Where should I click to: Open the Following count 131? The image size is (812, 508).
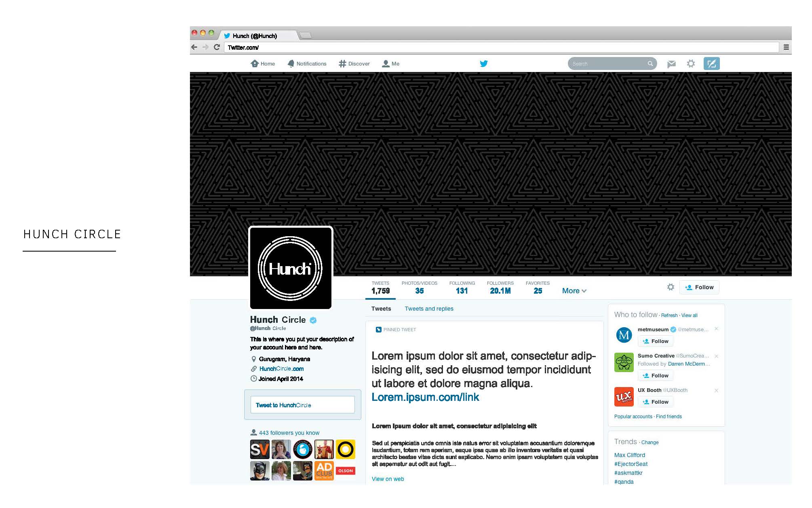coord(462,288)
